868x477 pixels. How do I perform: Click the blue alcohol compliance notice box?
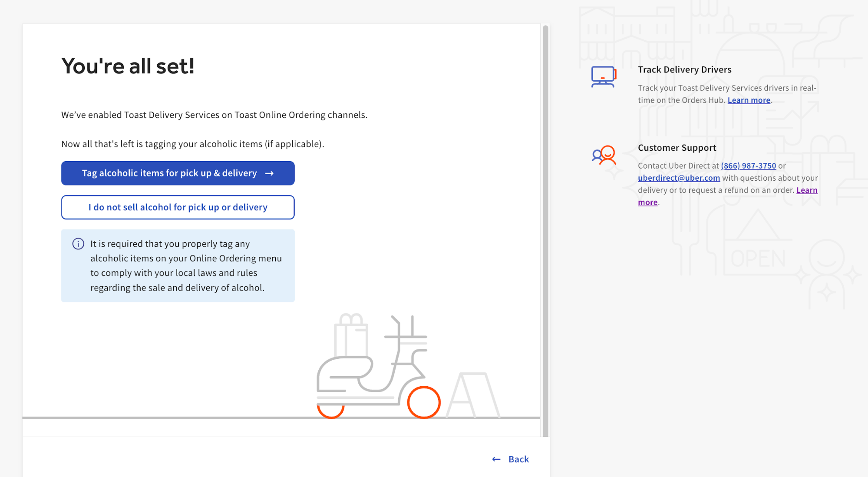[x=178, y=265]
